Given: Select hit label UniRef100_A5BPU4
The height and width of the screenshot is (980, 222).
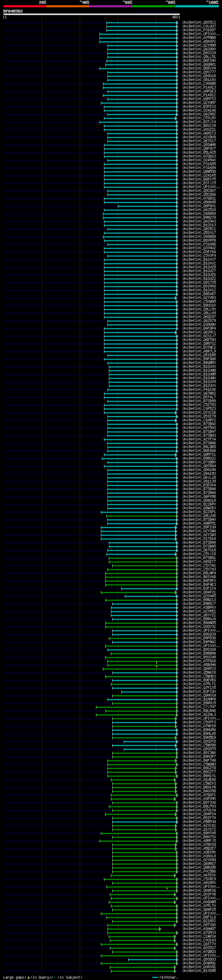Looking at the screenshot, I should (x=199, y=822).
